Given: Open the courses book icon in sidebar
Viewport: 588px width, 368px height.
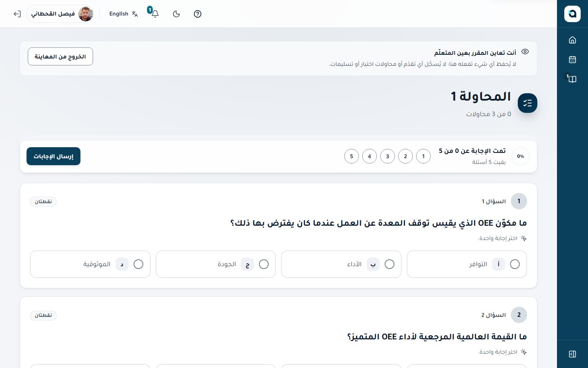Looking at the screenshot, I should pos(572,79).
